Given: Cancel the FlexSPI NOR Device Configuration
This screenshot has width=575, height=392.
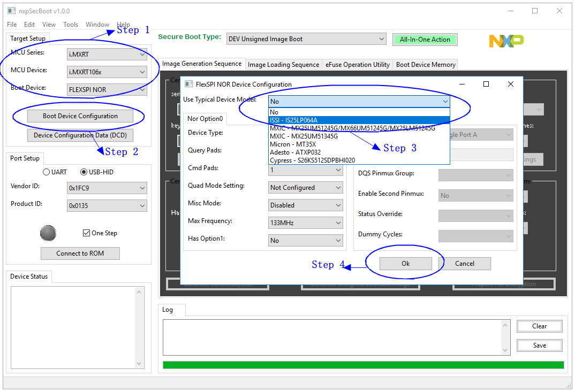Looking at the screenshot, I should [465, 263].
